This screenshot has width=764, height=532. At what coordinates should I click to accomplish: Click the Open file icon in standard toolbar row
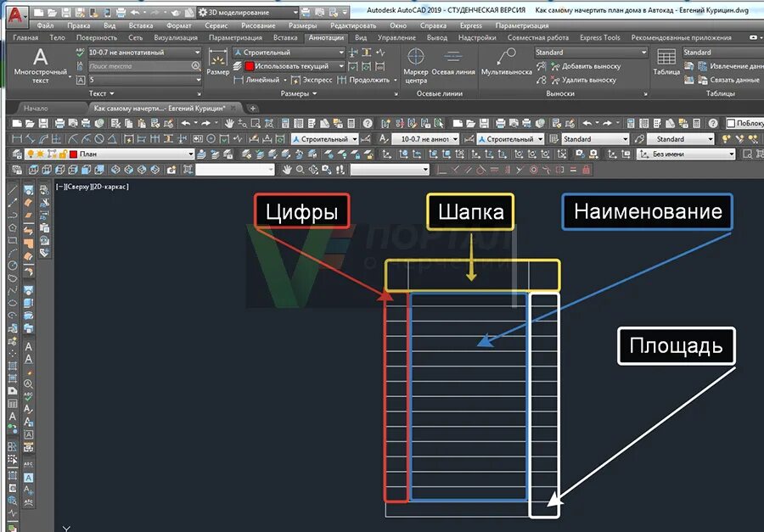click(30, 124)
